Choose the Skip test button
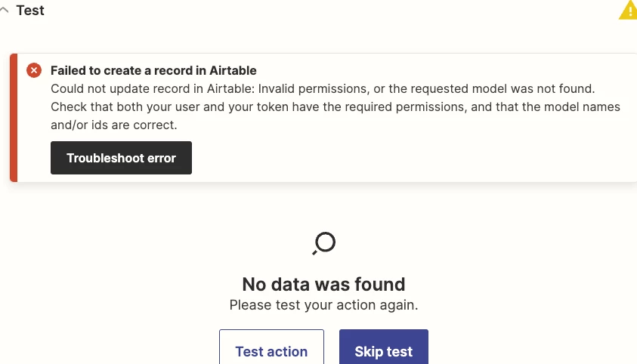The width and height of the screenshot is (637, 364). [x=384, y=350]
